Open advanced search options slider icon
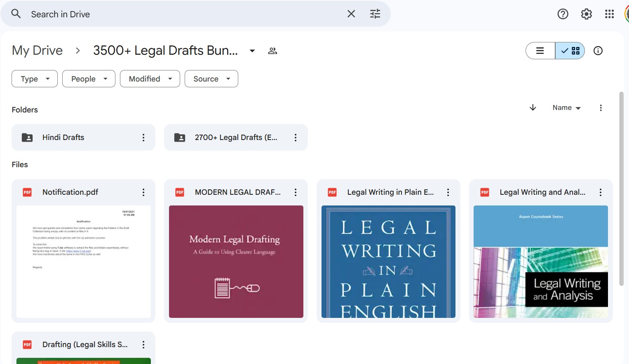Image resolution: width=629 pixels, height=364 pixels. point(375,14)
